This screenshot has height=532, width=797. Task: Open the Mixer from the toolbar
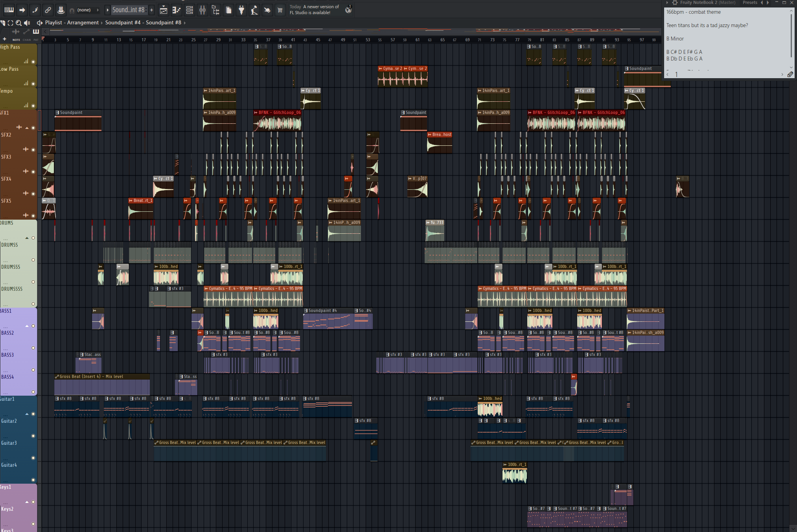pos(202,10)
